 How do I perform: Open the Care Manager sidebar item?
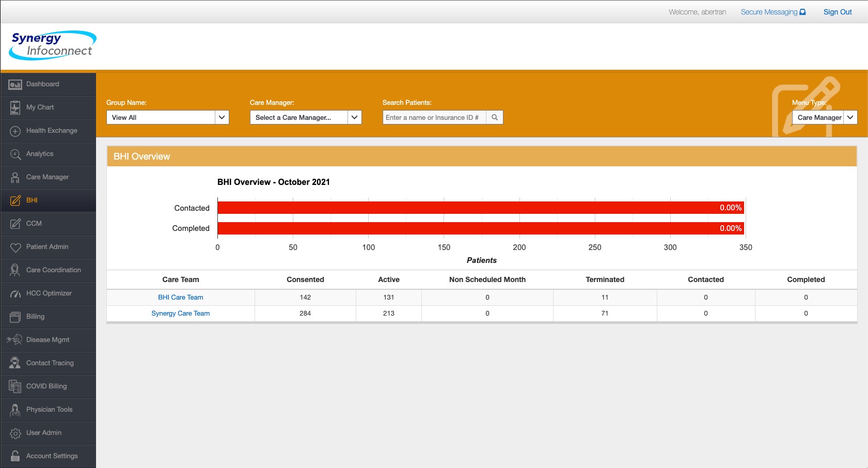[x=48, y=177]
